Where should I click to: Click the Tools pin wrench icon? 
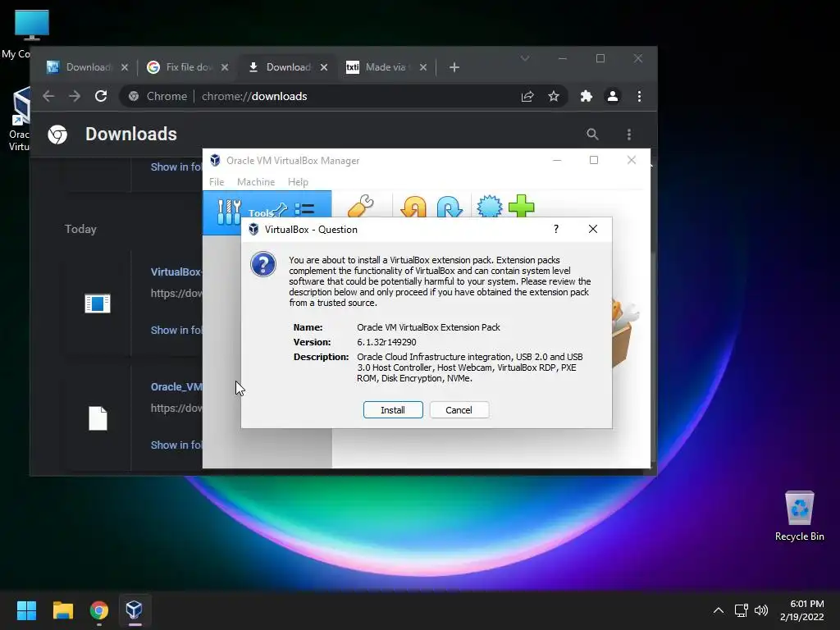[x=281, y=209]
